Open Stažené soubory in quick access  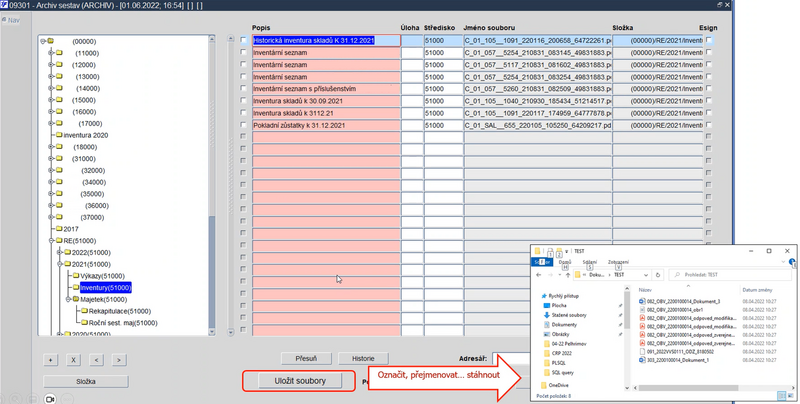[567, 314]
